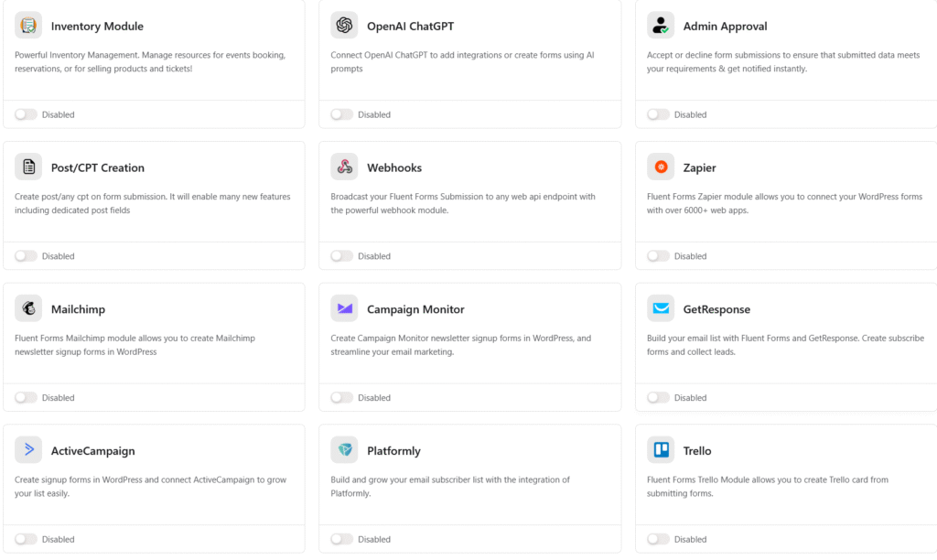Click the Admin Approval user icon
This screenshot has width=937, height=560.
tap(661, 25)
